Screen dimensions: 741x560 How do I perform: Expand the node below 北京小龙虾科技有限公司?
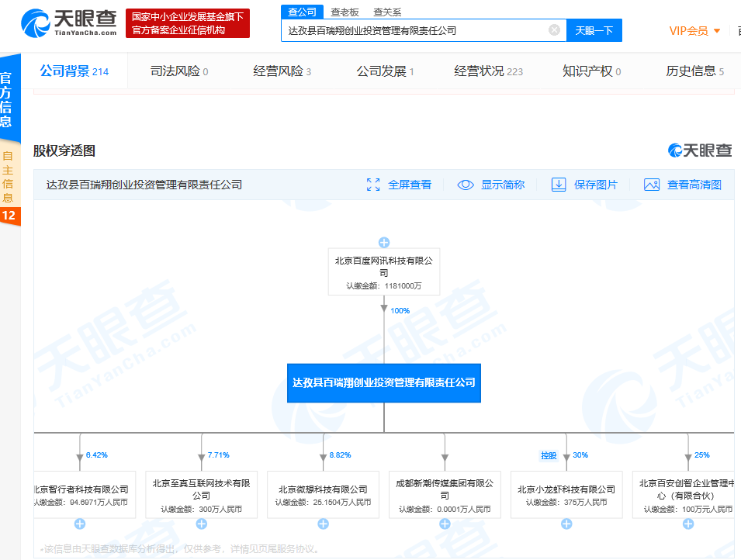[566, 524]
